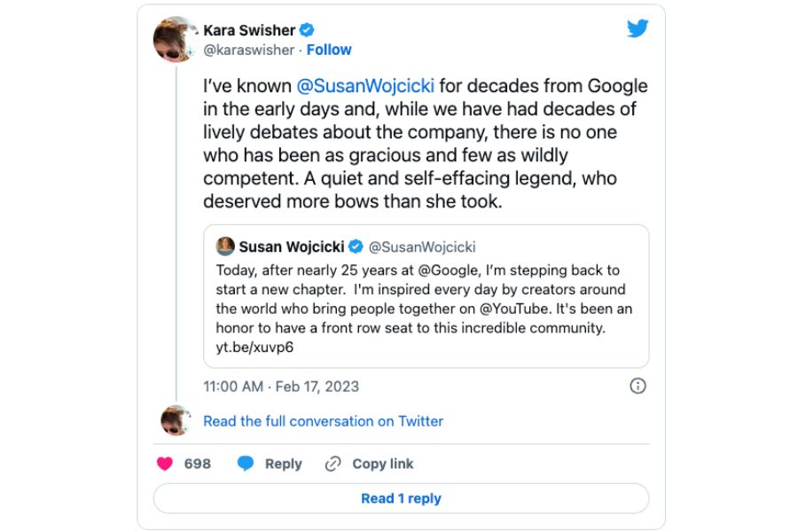Click the Reply text label

click(283, 464)
